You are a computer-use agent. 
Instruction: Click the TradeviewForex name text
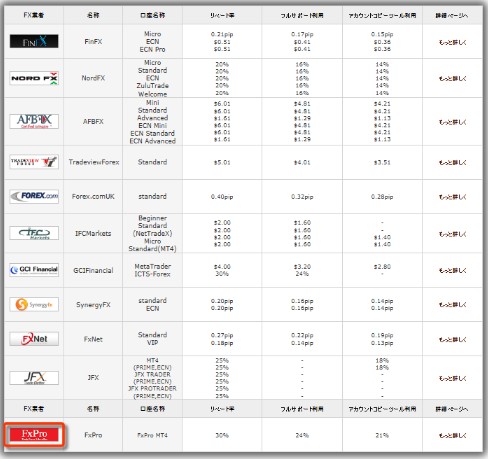point(94,162)
